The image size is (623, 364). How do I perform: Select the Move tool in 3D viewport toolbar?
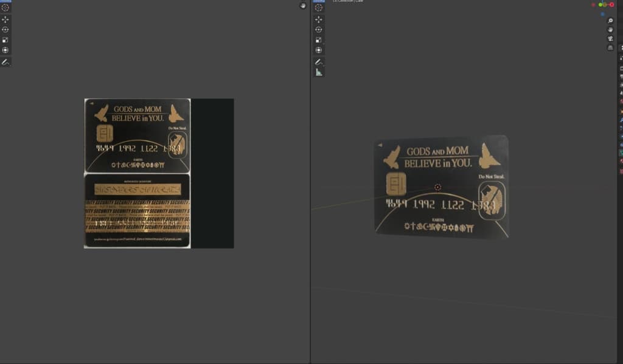click(319, 19)
